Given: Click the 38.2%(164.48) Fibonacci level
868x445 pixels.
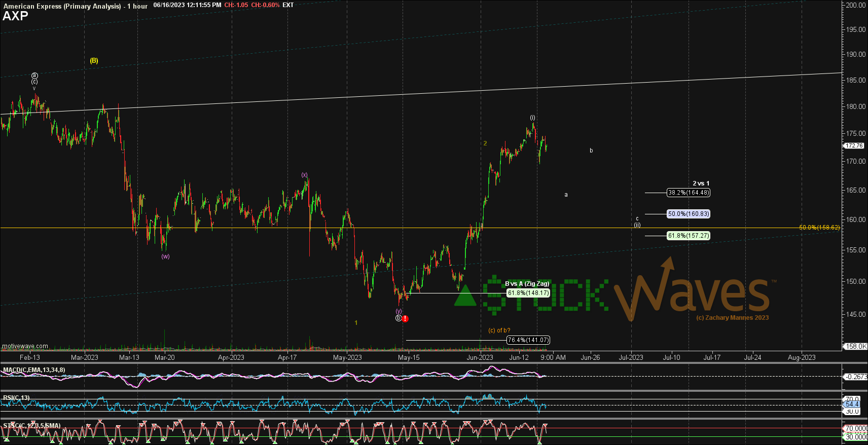Looking at the screenshot, I should pos(689,193).
